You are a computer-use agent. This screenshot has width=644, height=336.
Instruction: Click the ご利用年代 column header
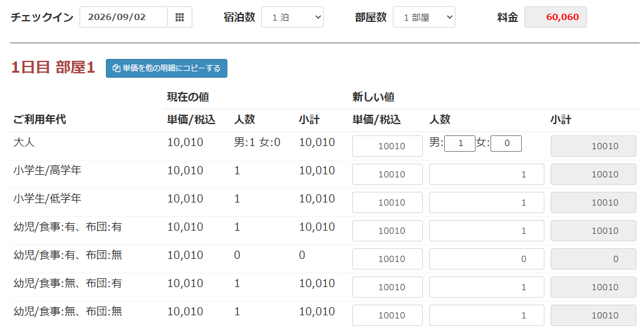tap(39, 120)
